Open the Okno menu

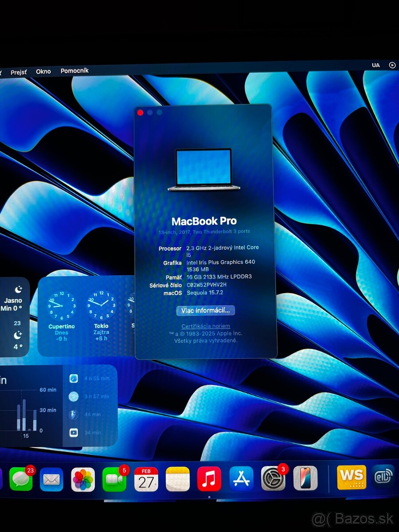point(43,71)
